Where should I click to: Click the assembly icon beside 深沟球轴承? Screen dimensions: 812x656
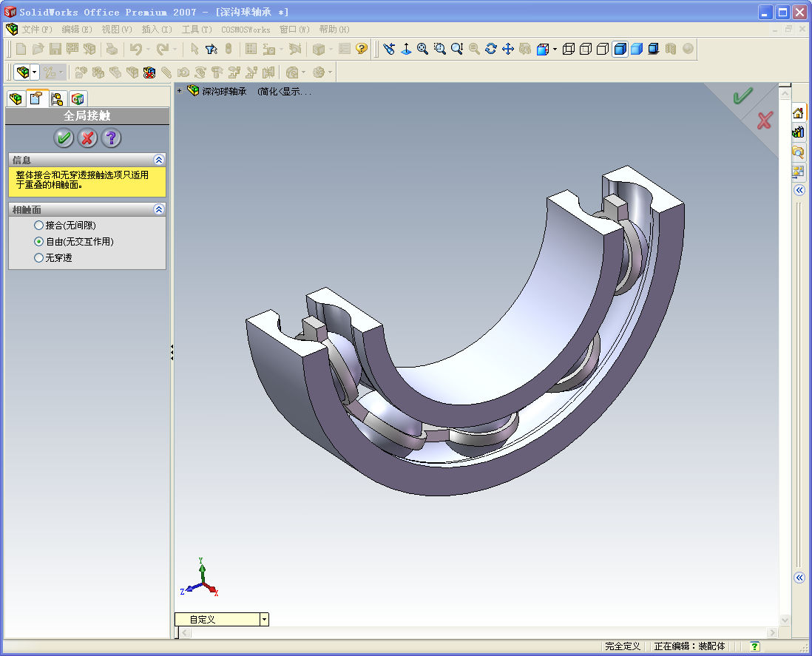tap(192, 91)
